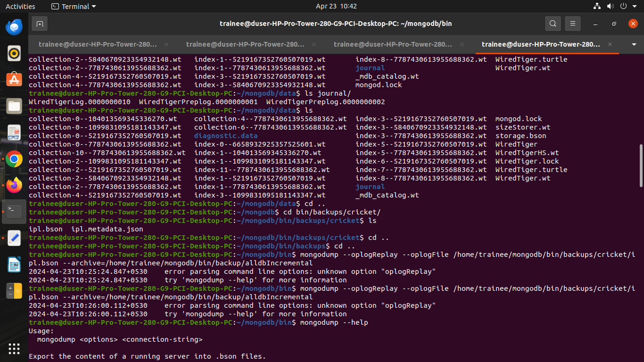Viewport: 644px width, 362px height.
Task: Expand the terminal tab list dropdown arrow
Action: coord(634,44)
